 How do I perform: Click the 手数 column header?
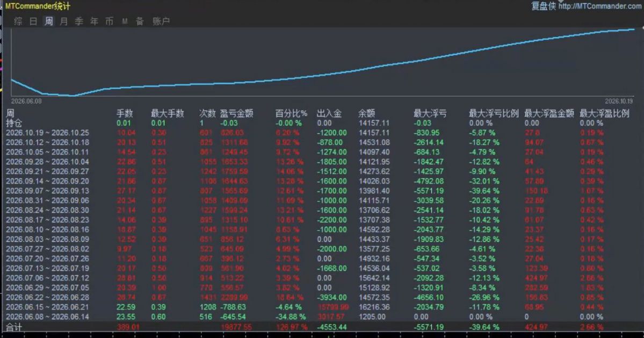pyautogui.click(x=125, y=113)
